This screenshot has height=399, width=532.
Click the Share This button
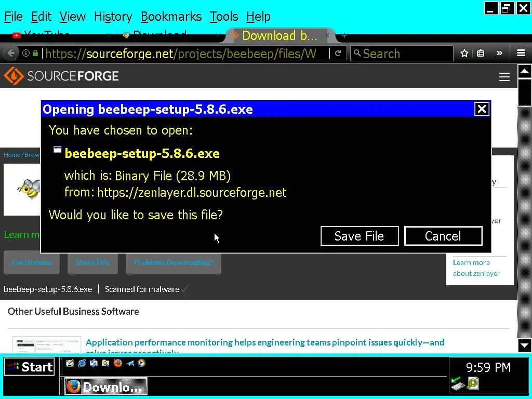92,262
